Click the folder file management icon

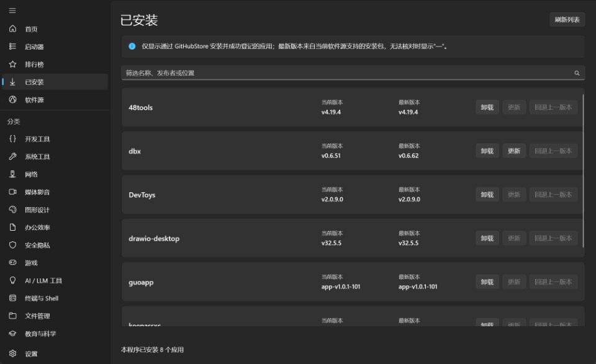point(12,316)
